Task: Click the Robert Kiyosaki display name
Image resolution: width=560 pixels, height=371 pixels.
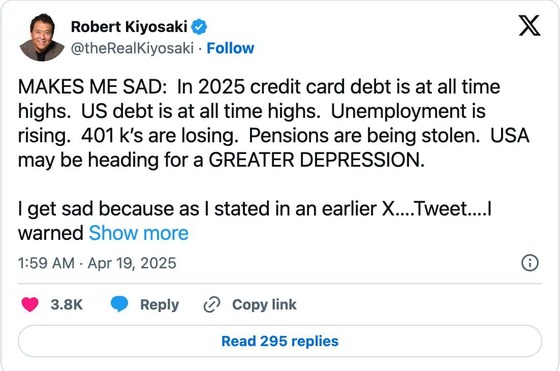Action: [129, 27]
